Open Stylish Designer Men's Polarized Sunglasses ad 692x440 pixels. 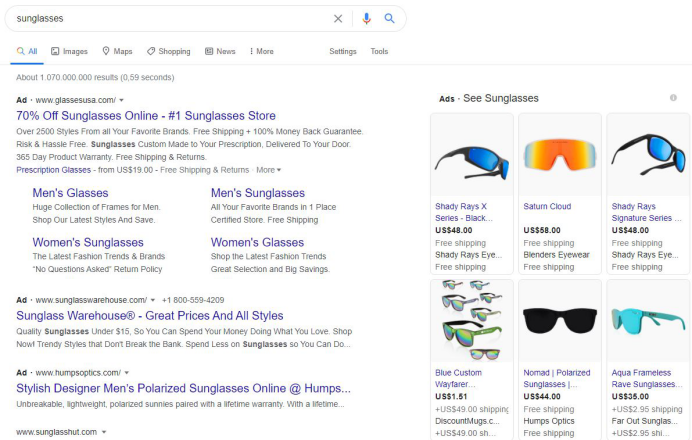pos(184,388)
